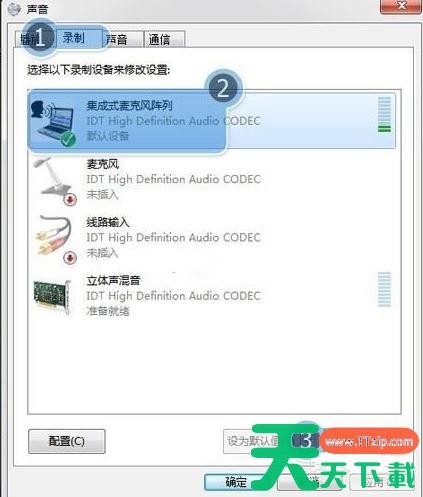Click the red unplugged badge on 线路输入
The image size is (423, 497).
point(70,257)
